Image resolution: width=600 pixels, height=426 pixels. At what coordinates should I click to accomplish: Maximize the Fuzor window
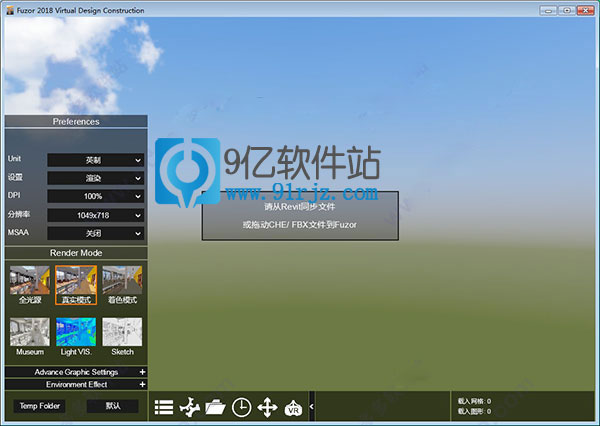click(x=567, y=11)
